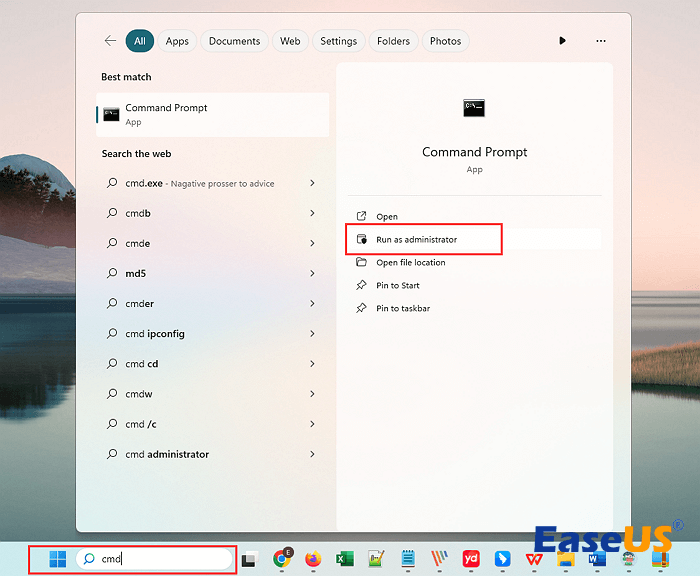Select the Command Prompt best match result
Viewport: 700px width, 576px height.
pos(212,114)
